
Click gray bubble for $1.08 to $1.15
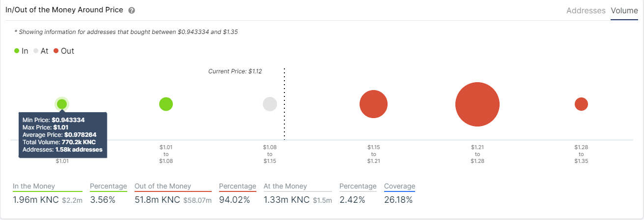[270, 104]
